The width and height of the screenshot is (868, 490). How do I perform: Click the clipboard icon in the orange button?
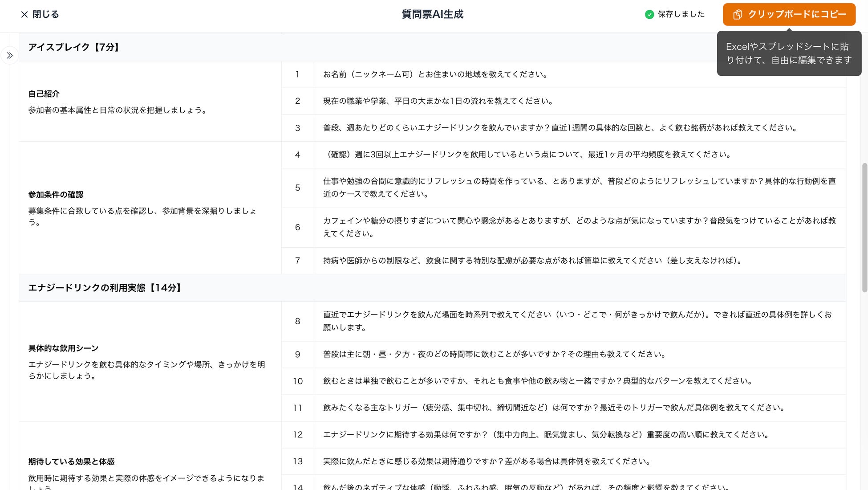coord(738,14)
